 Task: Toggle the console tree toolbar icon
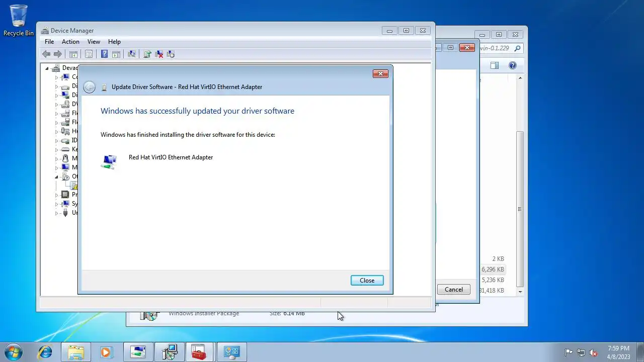coord(73,54)
